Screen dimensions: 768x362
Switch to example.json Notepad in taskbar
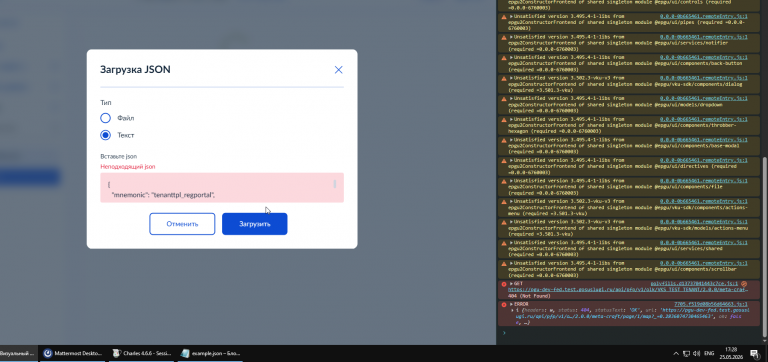(211, 353)
